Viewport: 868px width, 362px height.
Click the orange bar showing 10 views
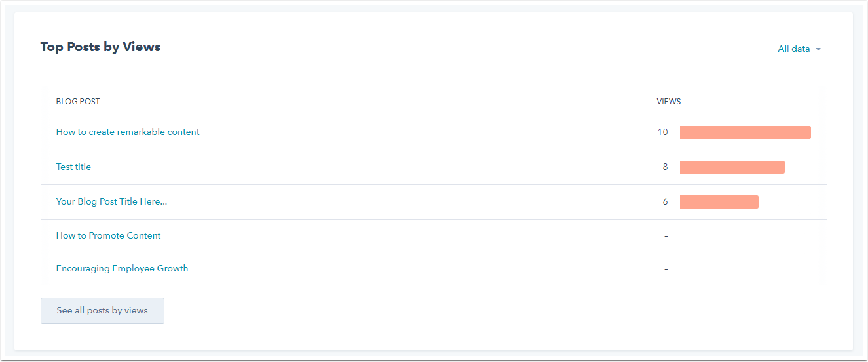tap(745, 132)
